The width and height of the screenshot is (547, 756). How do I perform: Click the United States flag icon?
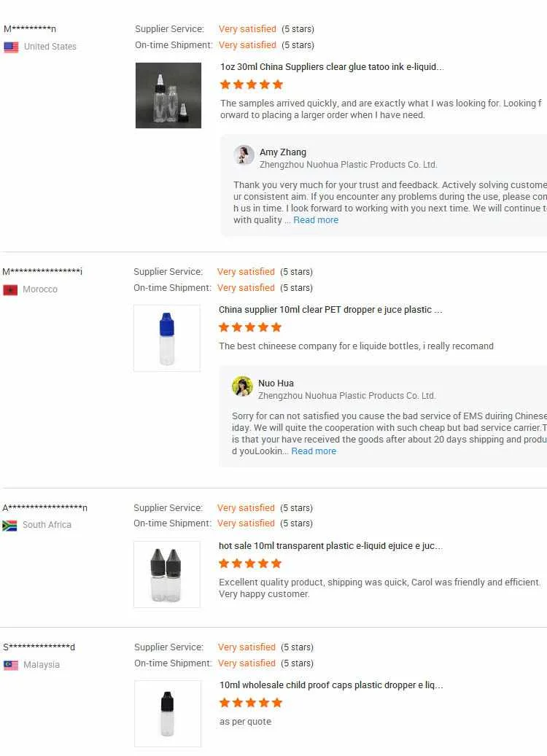click(x=11, y=47)
